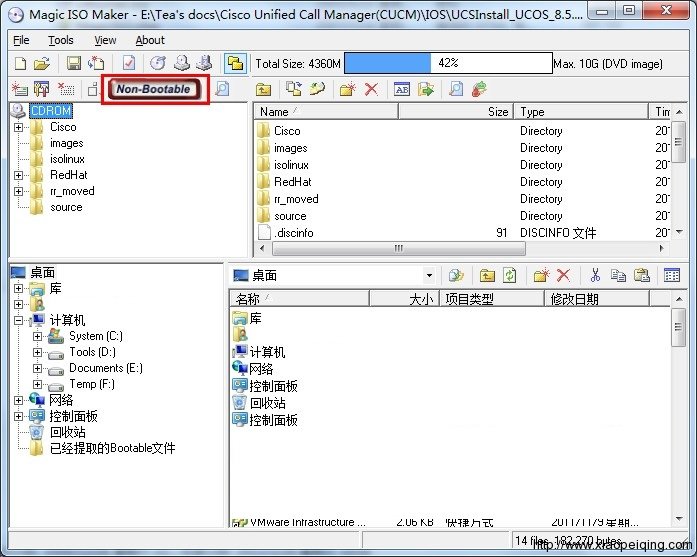Open the About menu
Screen dimensions: 697x557
pos(150,40)
